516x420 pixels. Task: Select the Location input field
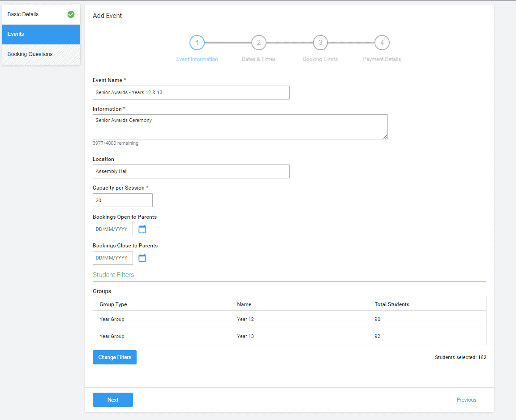191,171
